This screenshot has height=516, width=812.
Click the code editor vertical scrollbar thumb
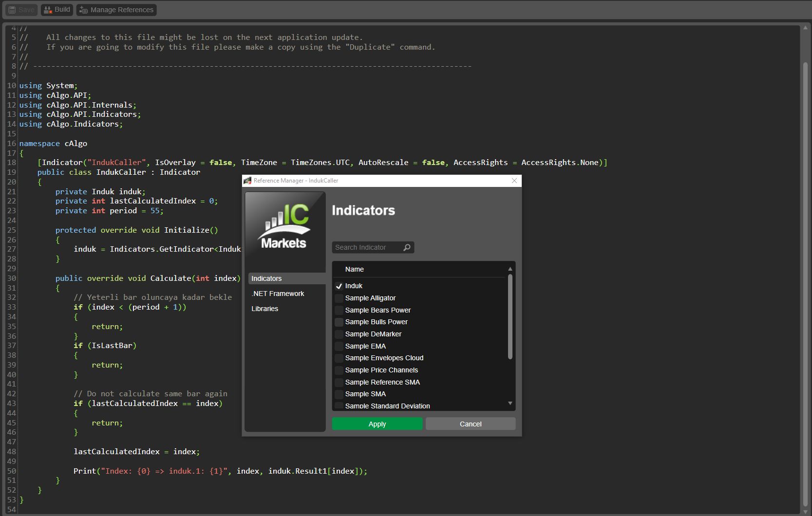coord(805,284)
